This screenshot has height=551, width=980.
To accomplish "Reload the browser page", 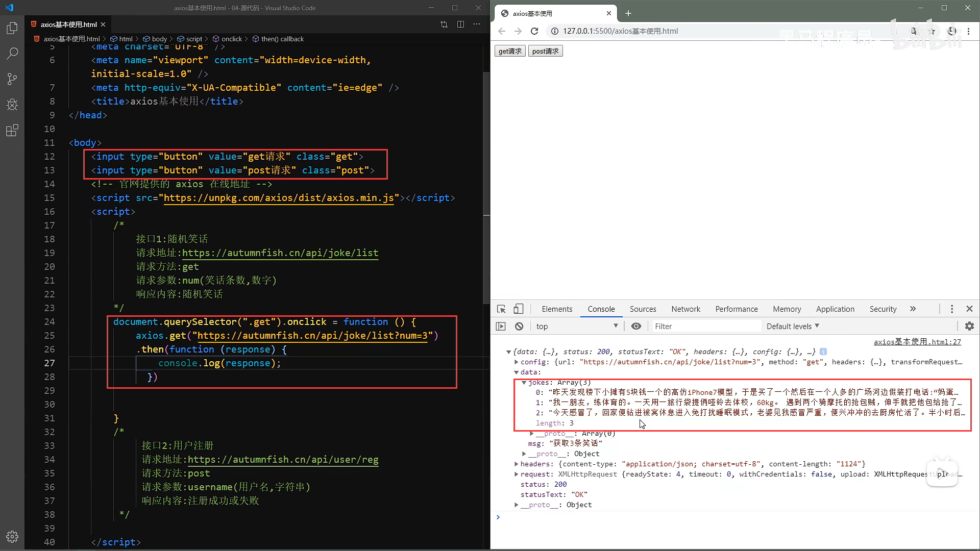I will click(534, 31).
